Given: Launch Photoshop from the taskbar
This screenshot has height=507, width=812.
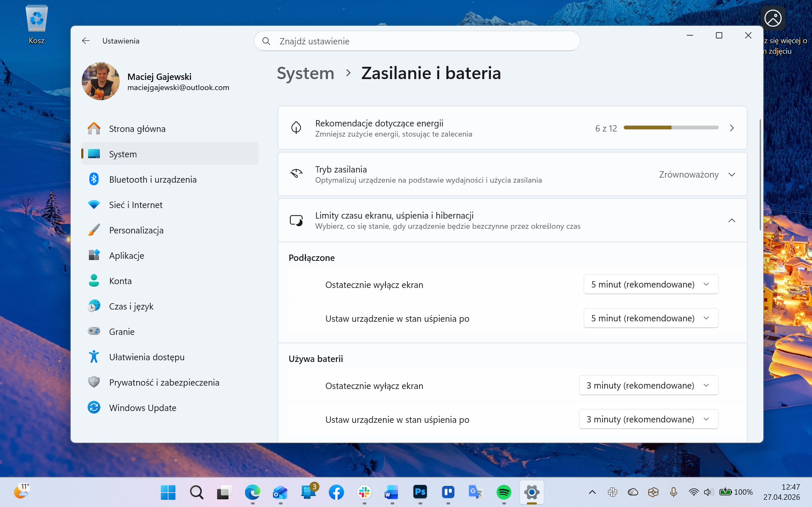Looking at the screenshot, I should tap(420, 492).
